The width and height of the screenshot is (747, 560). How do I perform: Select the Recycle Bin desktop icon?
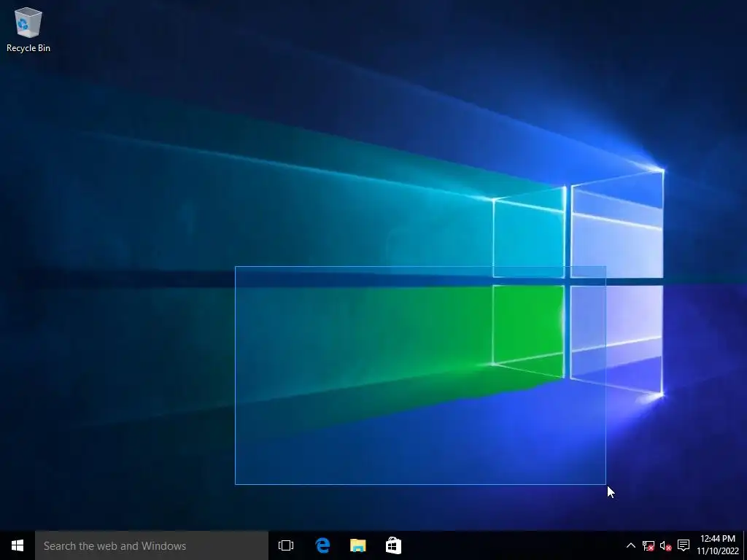28,29
